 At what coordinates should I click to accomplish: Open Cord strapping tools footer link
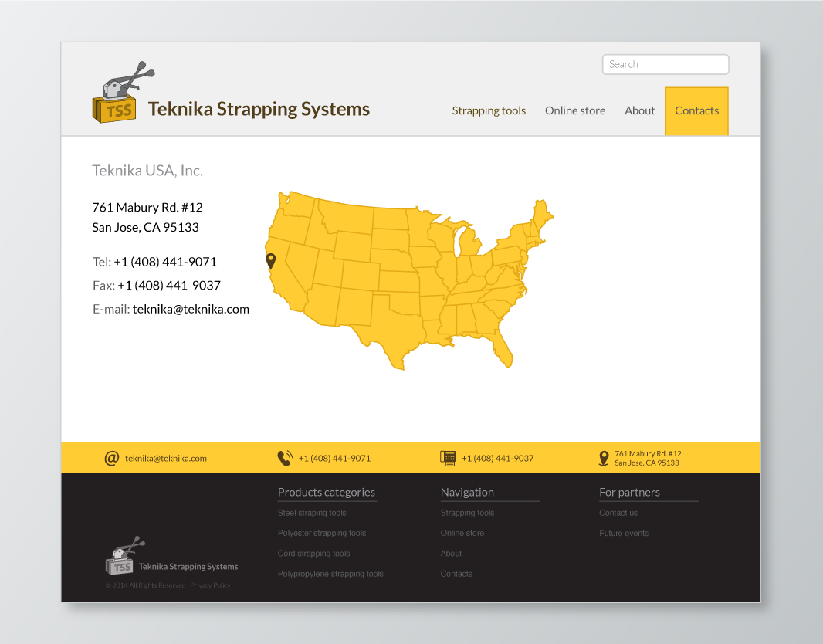[314, 554]
